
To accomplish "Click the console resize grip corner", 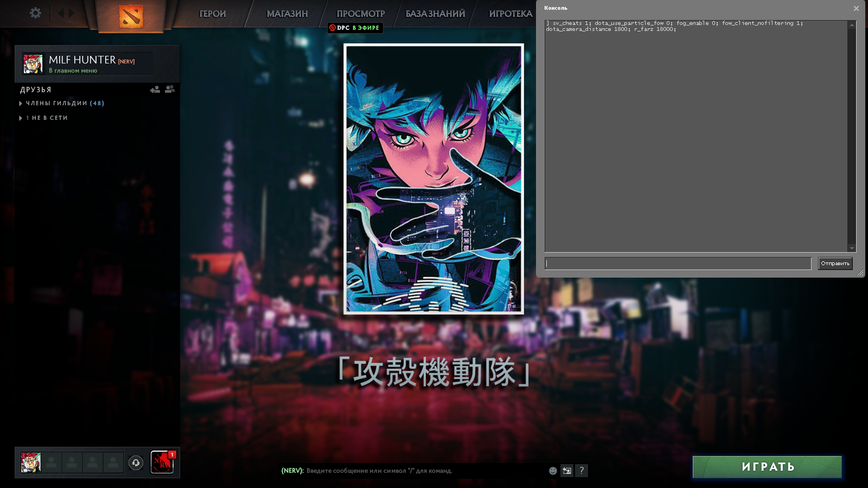I will click(860, 273).
